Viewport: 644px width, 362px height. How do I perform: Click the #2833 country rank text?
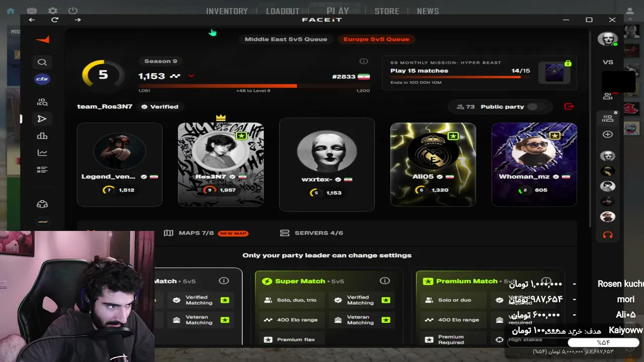pyautogui.click(x=344, y=76)
